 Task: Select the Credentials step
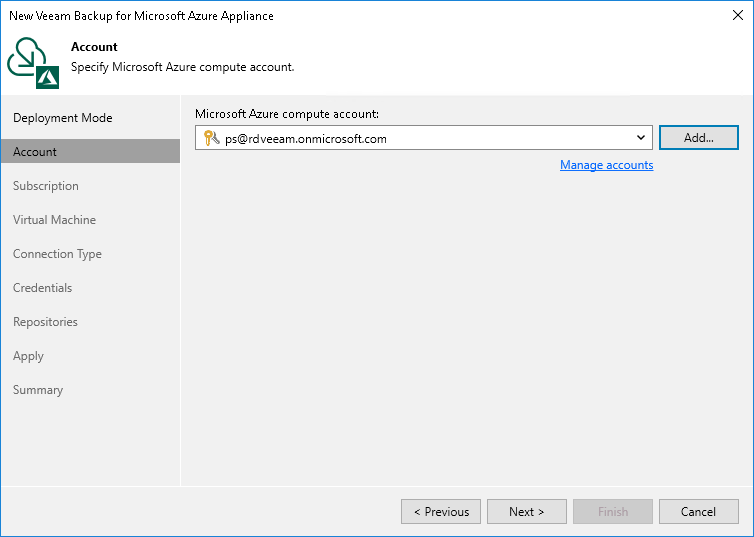43,288
